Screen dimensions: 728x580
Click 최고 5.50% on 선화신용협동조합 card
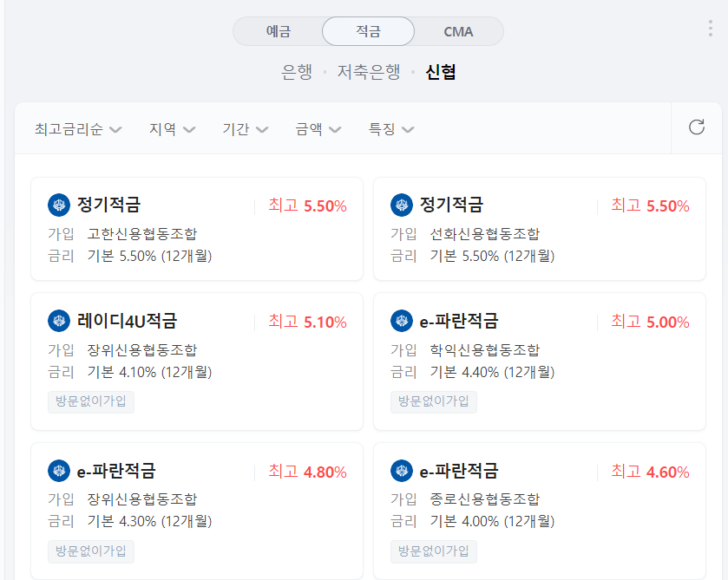[x=650, y=205]
